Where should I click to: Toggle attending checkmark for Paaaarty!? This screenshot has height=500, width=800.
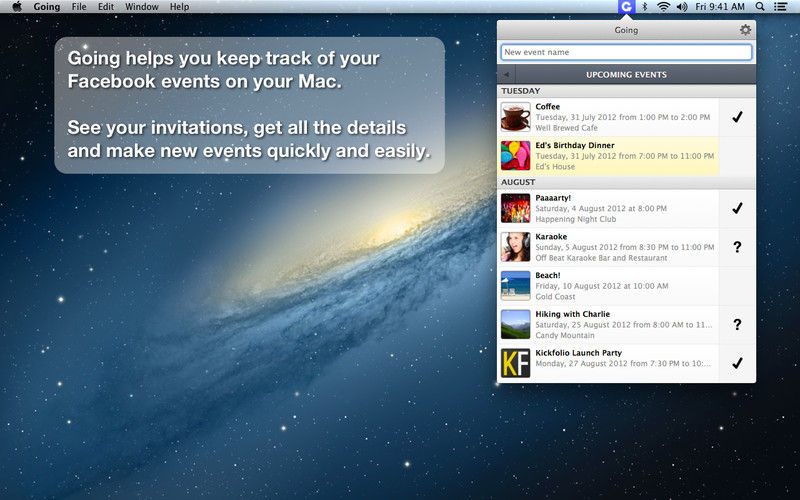pyautogui.click(x=737, y=208)
